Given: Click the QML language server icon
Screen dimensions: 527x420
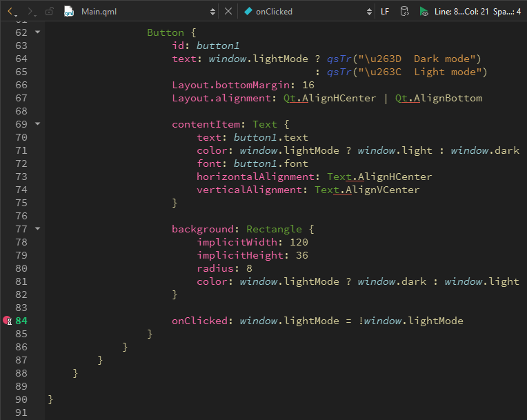Looking at the screenshot, I should pyautogui.click(x=404, y=12).
